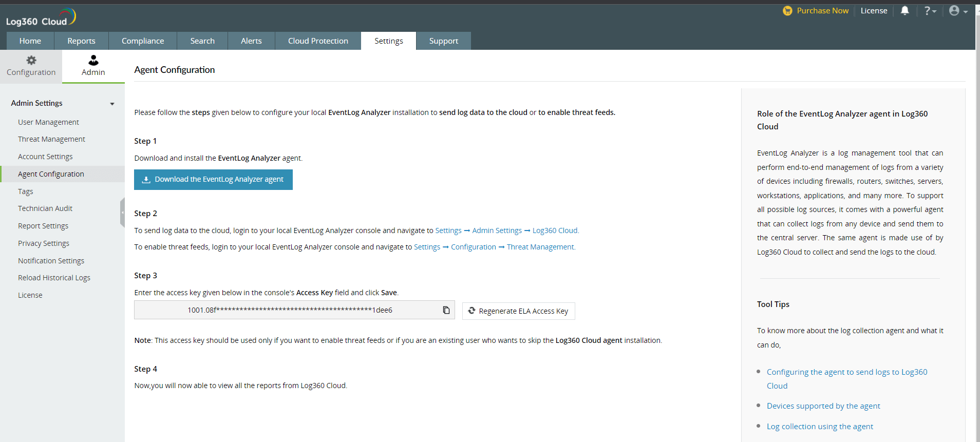Follow the Admin Settings link in Step 2
The image size is (980, 442).
click(497, 230)
